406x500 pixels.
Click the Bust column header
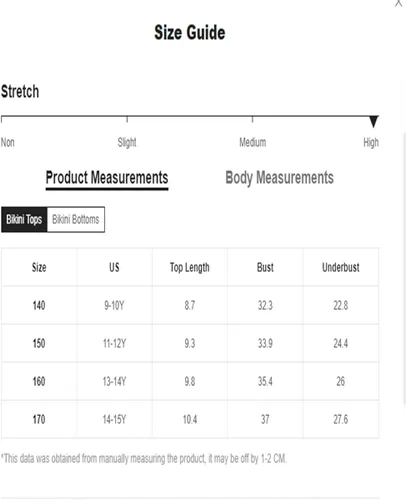point(265,267)
